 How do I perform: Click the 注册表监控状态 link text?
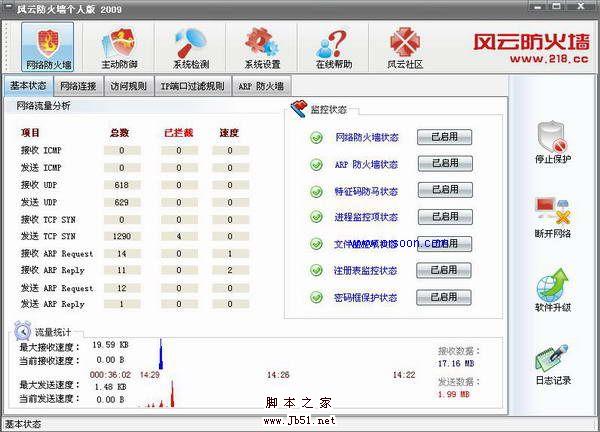[365, 271]
